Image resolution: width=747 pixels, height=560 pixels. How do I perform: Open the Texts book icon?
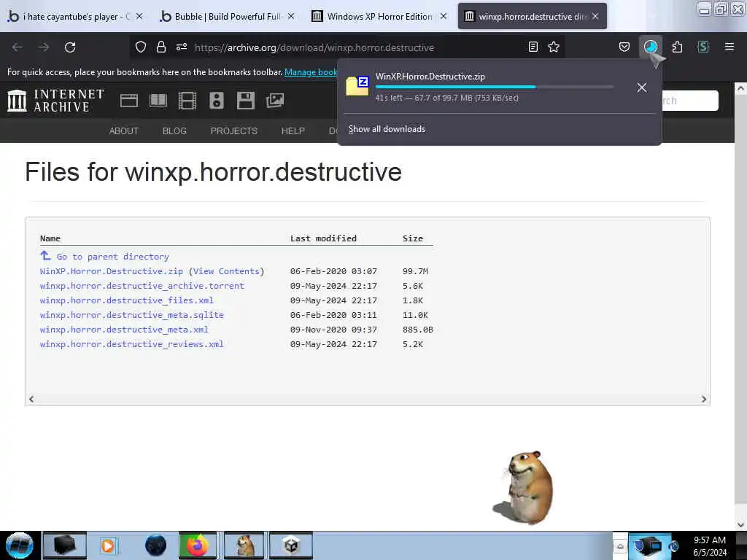tap(158, 101)
